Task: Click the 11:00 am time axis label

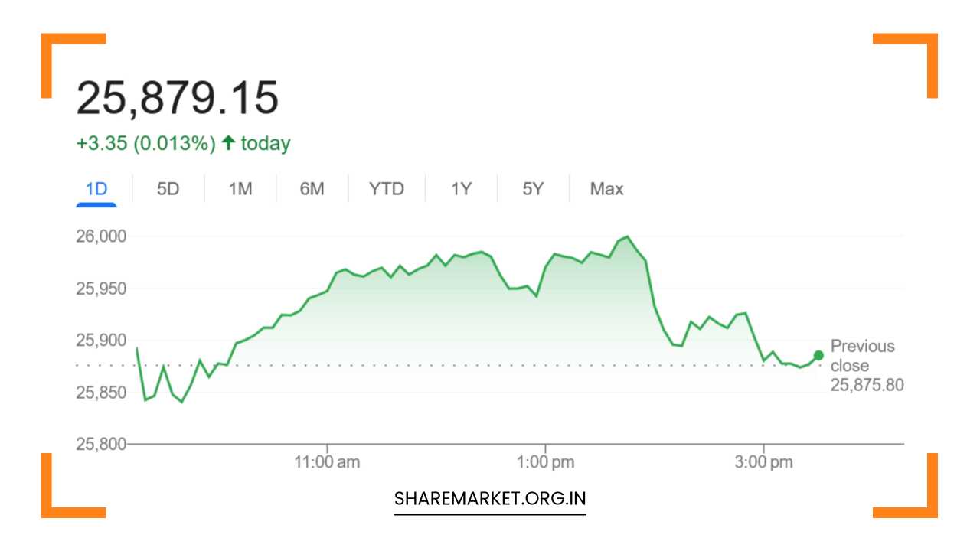Action: (x=328, y=462)
